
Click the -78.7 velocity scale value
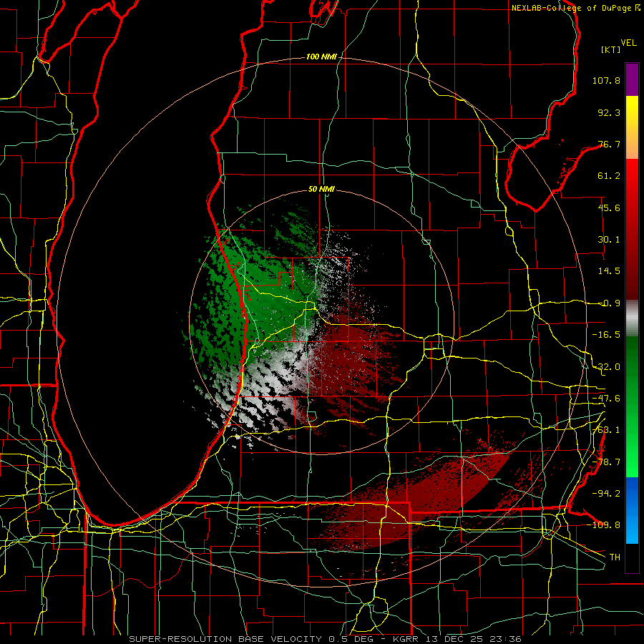coord(606,462)
